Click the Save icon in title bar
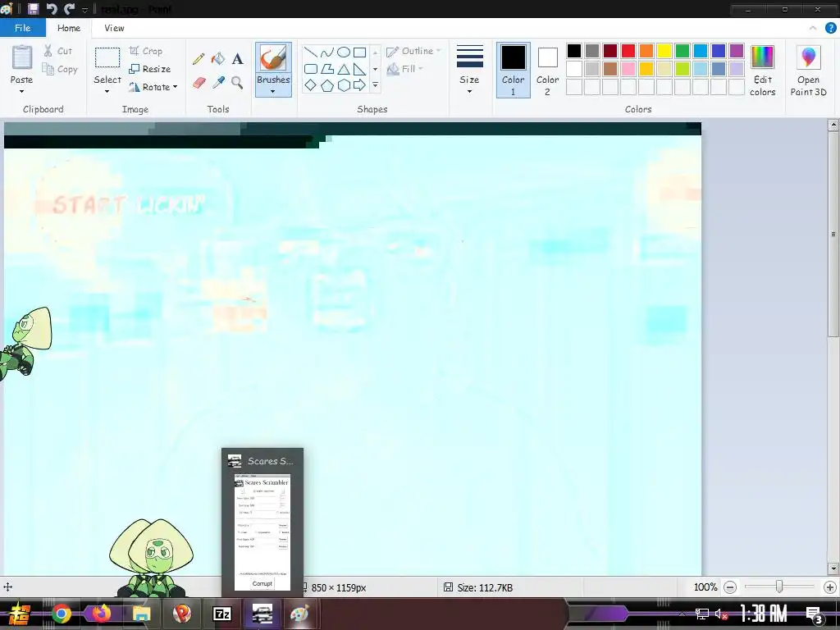The height and width of the screenshot is (630, 840). (x=33, y=8)
